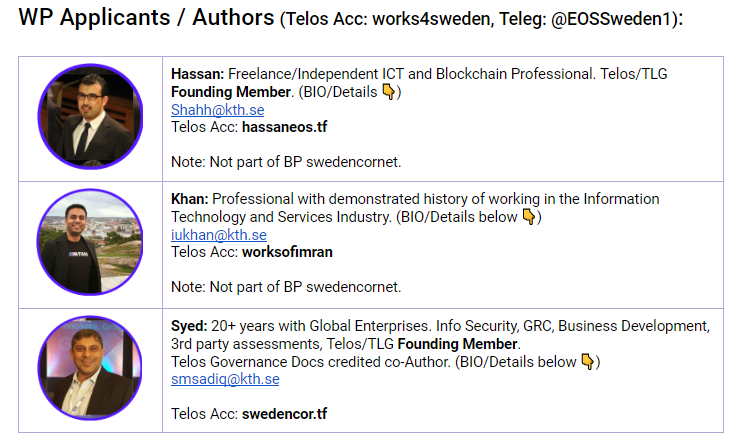The height and width of the screenshot is (439, 740).
Task: Click the bold 'Khan:' name label
Action: pyautogui.click(x=189, y=199)
